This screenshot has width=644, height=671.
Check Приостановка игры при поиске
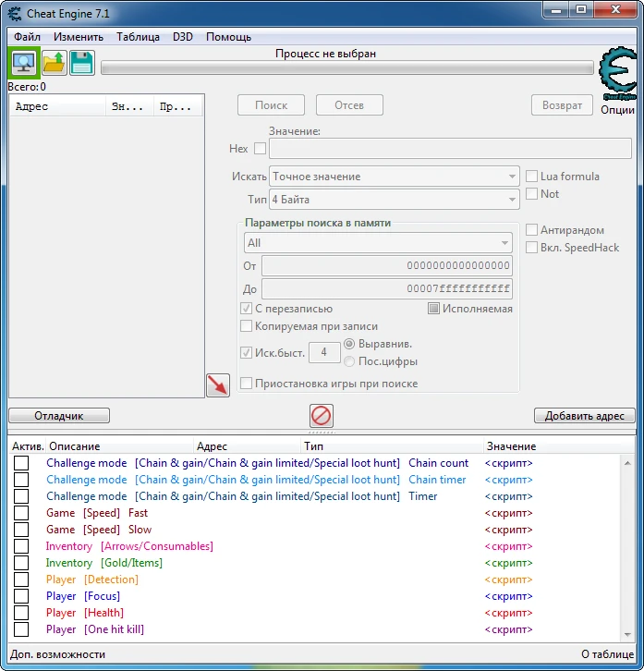point(246,383)
